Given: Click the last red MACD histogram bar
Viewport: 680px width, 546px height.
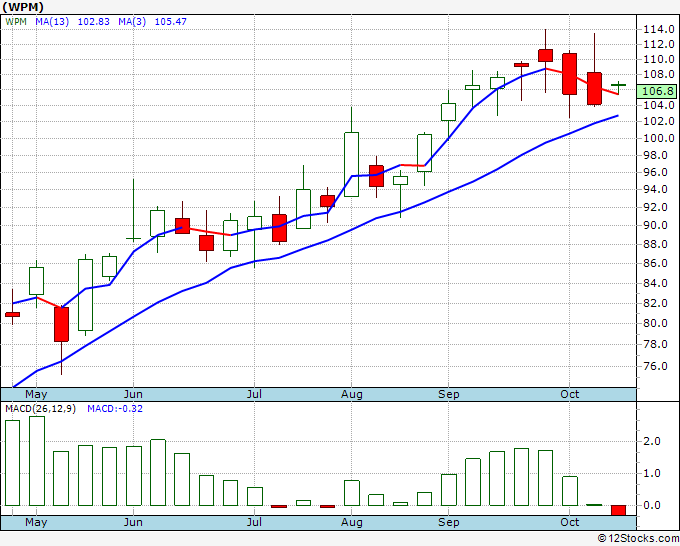Looking at the screenshot, I should [618, 510].
